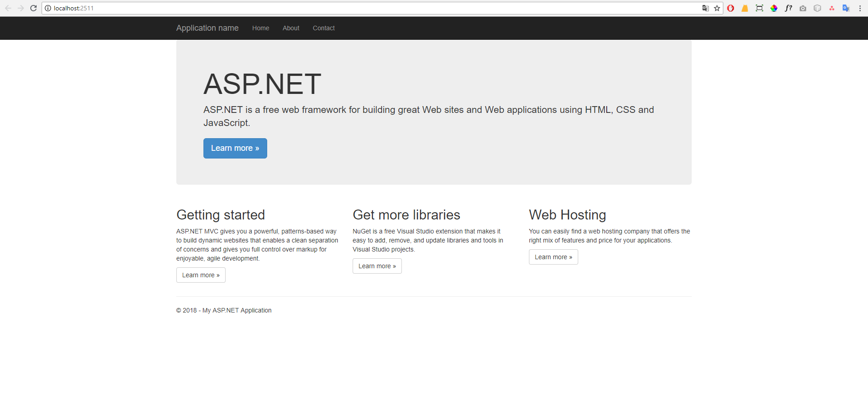Click the 'You can easily find a web hosting' paragraph

pyautogui.click(x=609, y=236)
